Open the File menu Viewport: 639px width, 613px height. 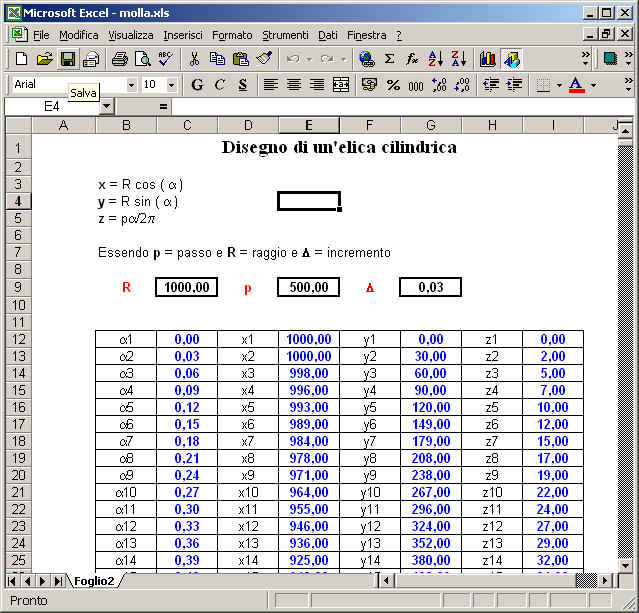pyautogui.click(x=41, y=35)
